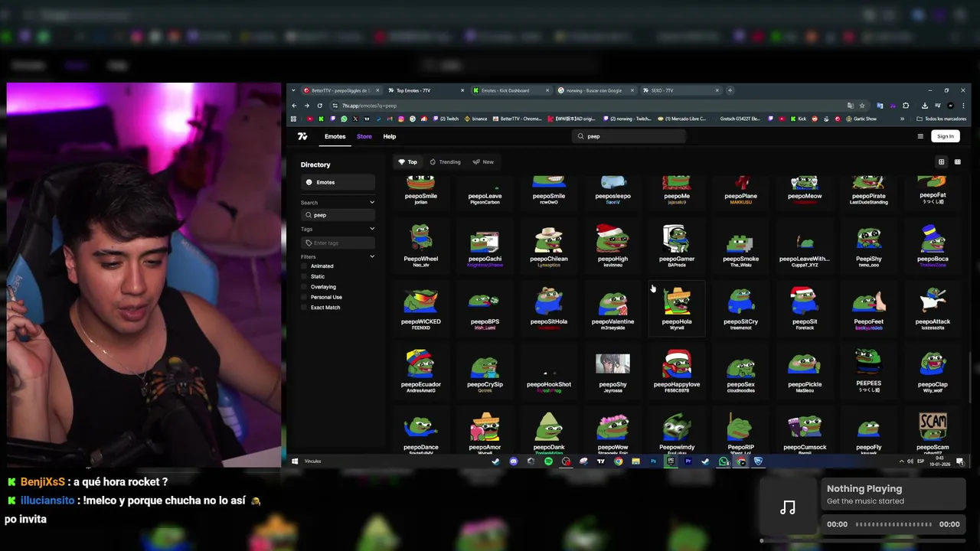
Task: Collapse the Search section chevron
Action: [x=372, y=202]
